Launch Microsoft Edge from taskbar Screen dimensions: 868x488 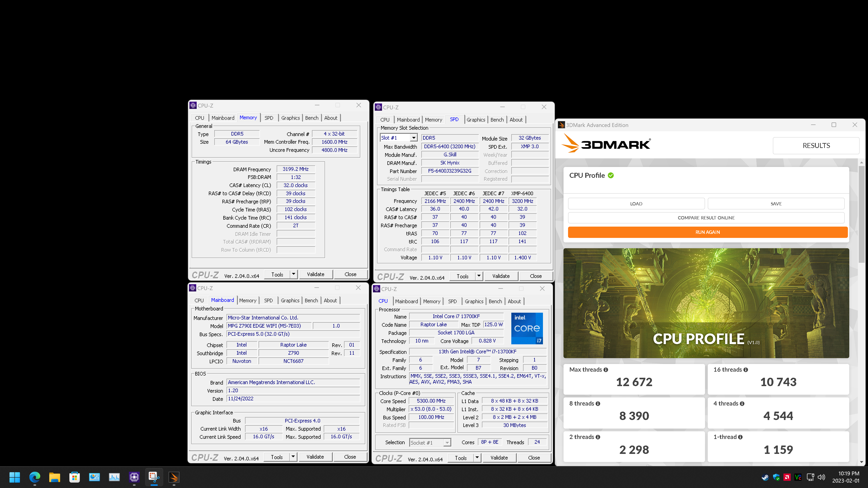(35, 477)
